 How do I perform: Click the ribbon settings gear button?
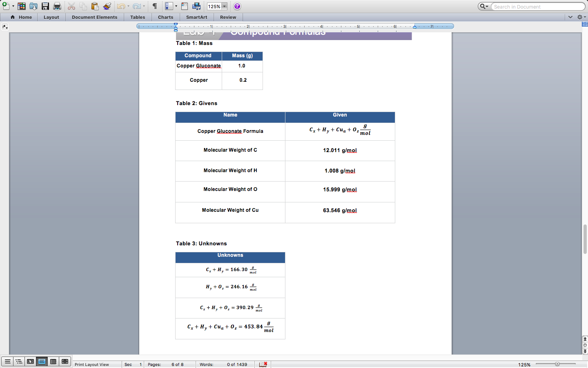[580, 17]
